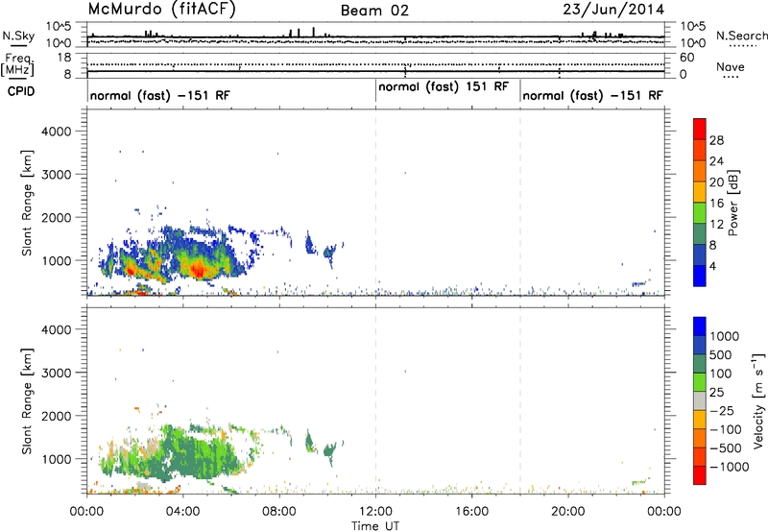768x532 pixels.
Task: Click the 'Slant Range [km]' label of the power panel
Action: click(27, 203)
